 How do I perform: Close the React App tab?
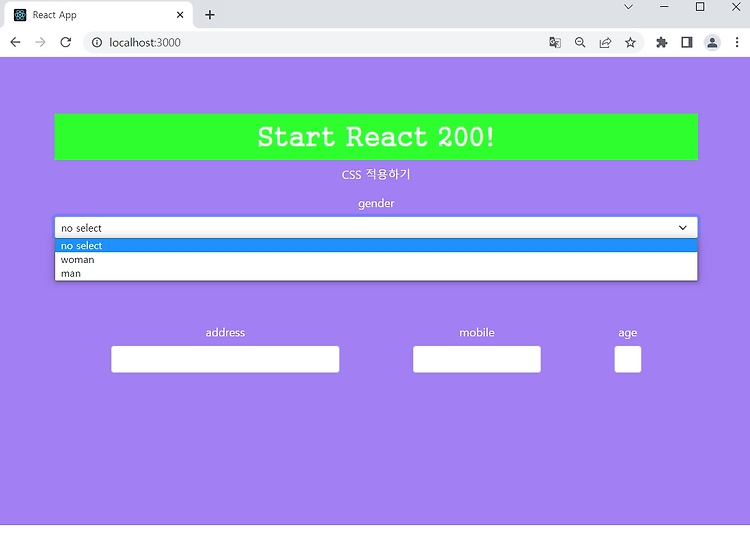[180, 15]
